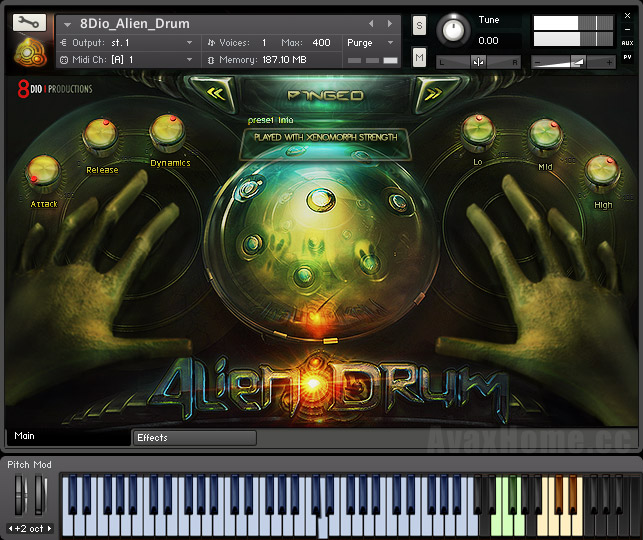Minimize the instrument view with the dash button
The width and height of the screenshot is (643, 540).
pyautogui.click(x=627, y=30)
